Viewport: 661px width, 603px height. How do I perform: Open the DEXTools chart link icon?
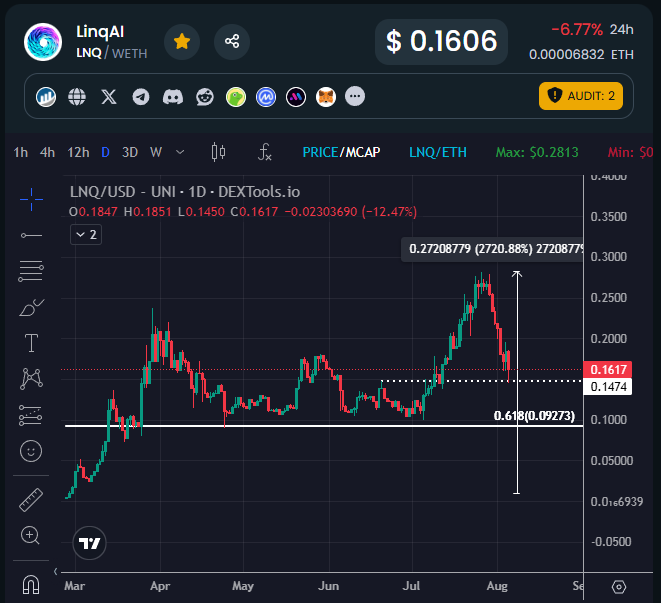[46, 97]
